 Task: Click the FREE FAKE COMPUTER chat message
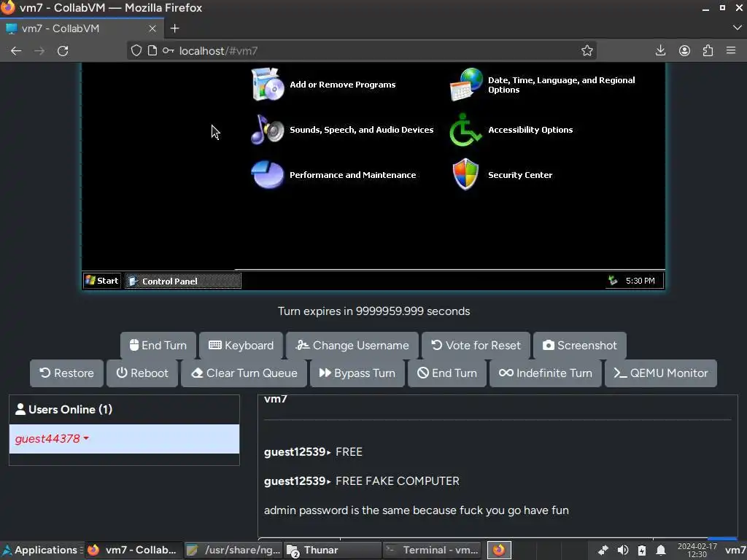point(398,481)
